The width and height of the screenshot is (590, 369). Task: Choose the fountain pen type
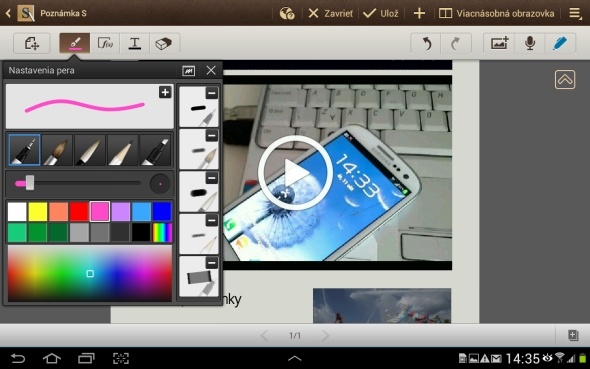[24, 150]
